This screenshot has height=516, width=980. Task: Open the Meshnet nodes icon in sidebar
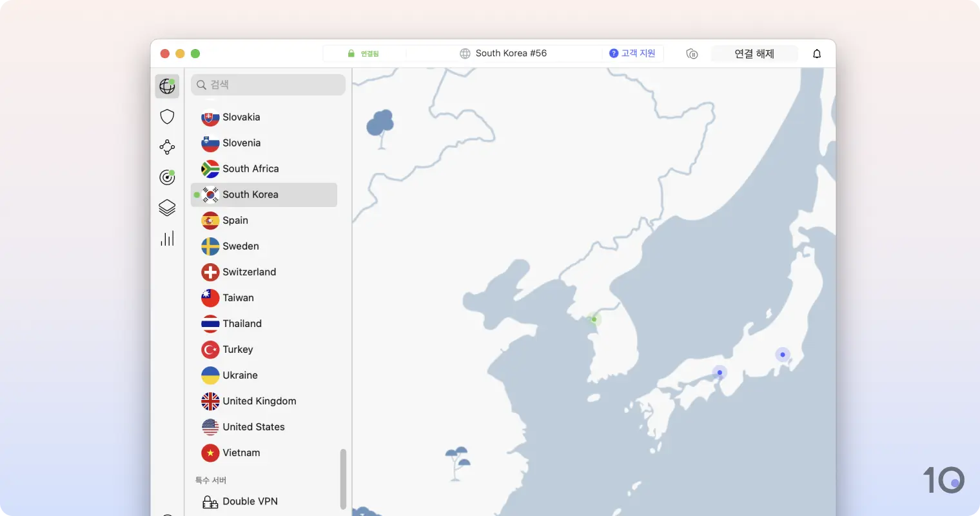(167, 147)
